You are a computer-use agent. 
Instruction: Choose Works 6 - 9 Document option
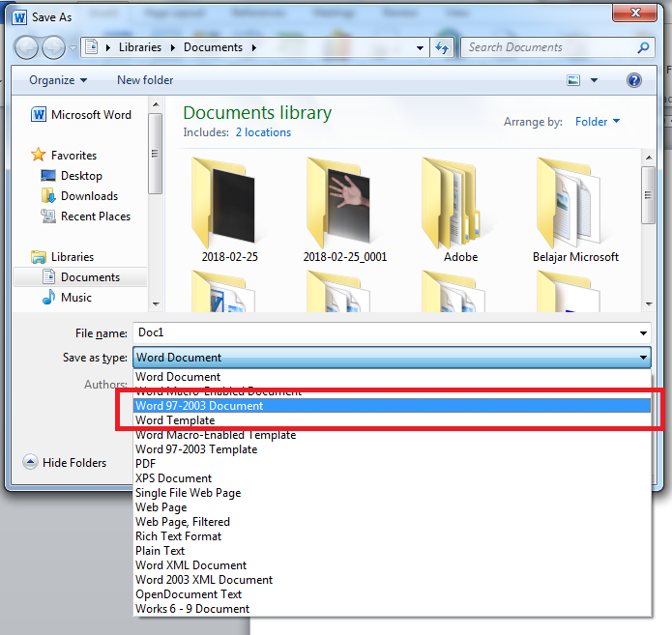[x=392, y=609]
